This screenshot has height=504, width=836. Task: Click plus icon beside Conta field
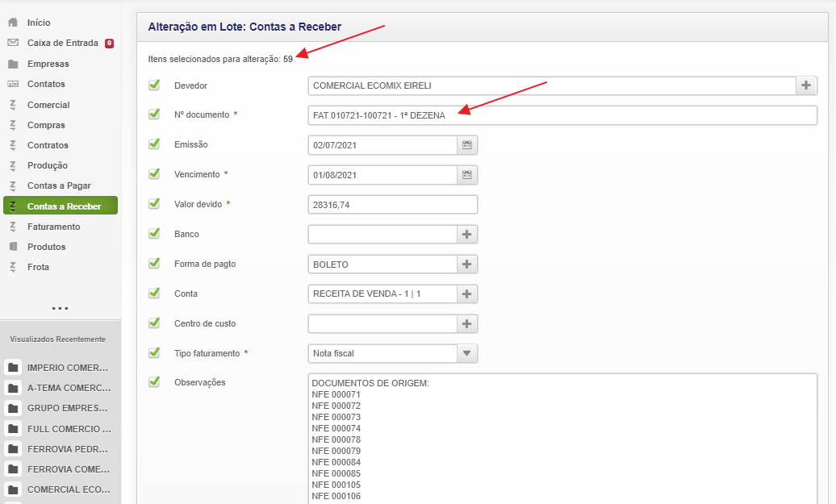click(x=466, y=294)
